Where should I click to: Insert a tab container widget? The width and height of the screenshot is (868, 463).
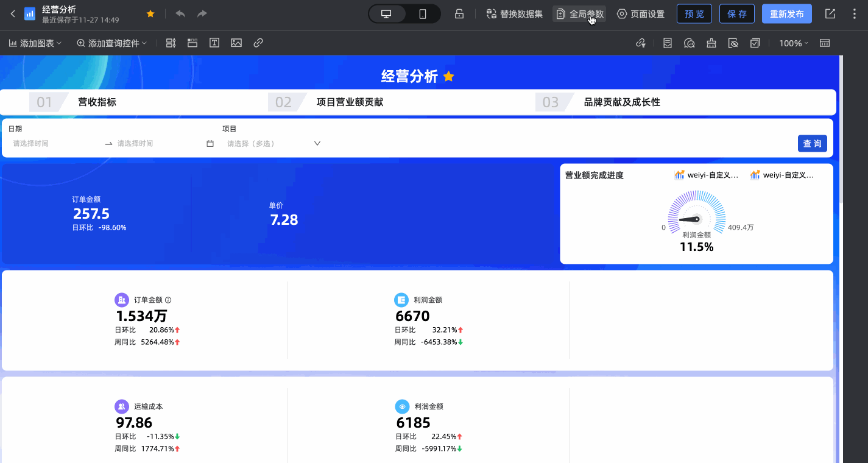click(192, 43)
